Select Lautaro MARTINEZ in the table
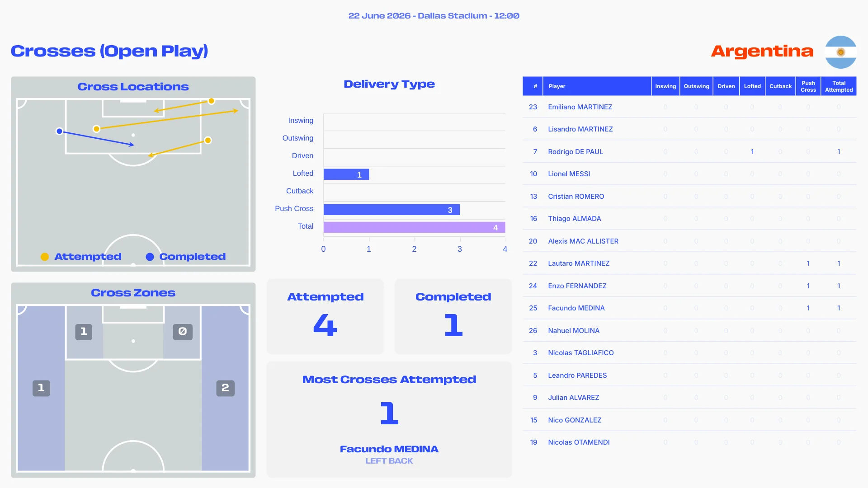 579,263
